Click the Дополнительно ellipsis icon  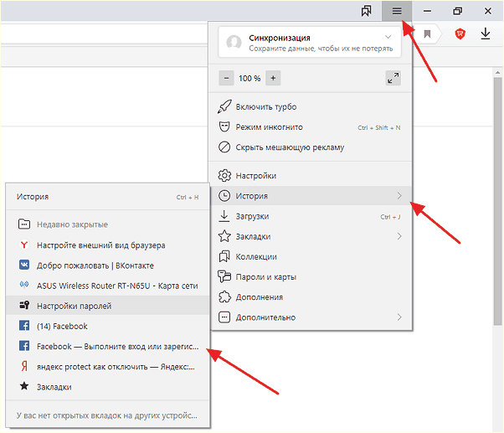point(224,317)
